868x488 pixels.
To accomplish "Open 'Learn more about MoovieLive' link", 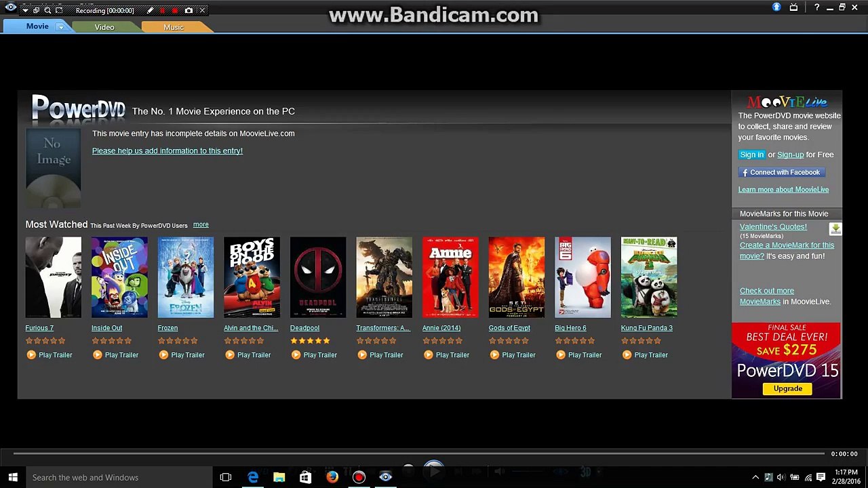I will pyautogui.click(x=783, y=190).
